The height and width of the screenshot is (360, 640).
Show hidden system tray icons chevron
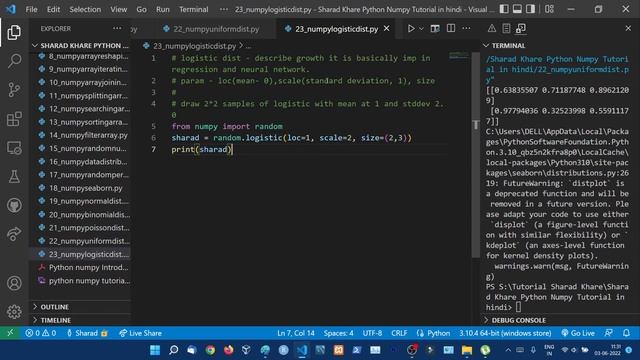pyautogui.click(x=508, y=350)
